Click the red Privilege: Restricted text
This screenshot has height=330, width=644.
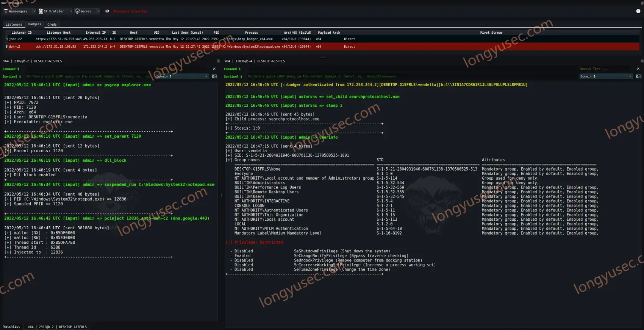[x=254, y=242]
